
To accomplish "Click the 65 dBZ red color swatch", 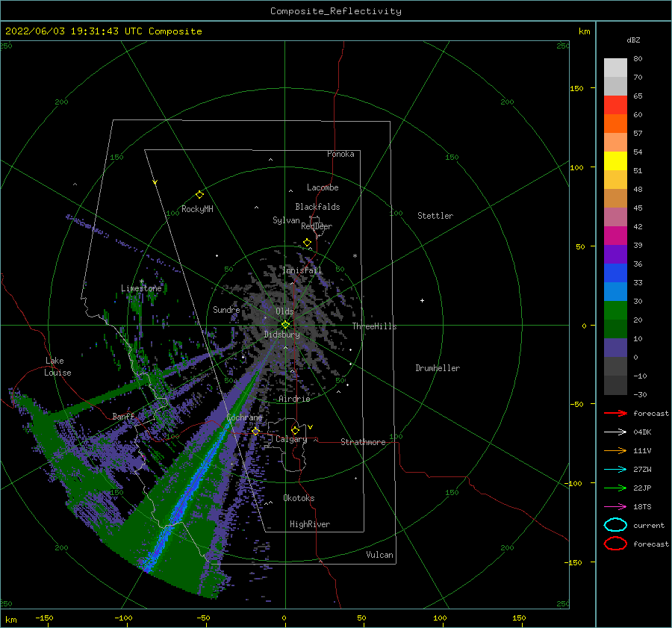I will click(x=615, y=105).
